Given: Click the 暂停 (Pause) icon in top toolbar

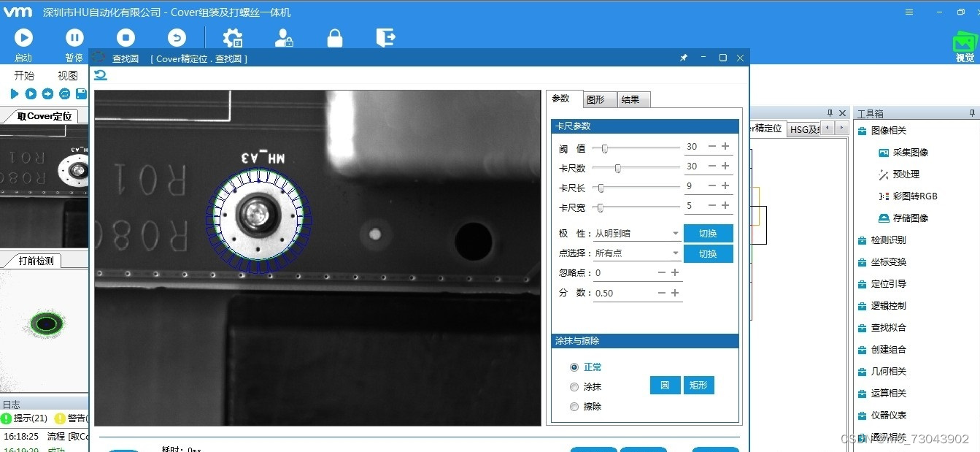Looking at the screenshot, I should point(74,37).
